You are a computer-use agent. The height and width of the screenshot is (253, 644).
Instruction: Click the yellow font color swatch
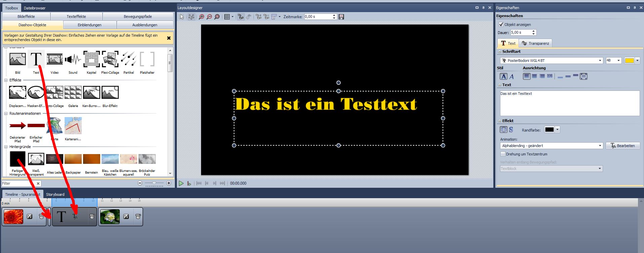click(629, 61)
